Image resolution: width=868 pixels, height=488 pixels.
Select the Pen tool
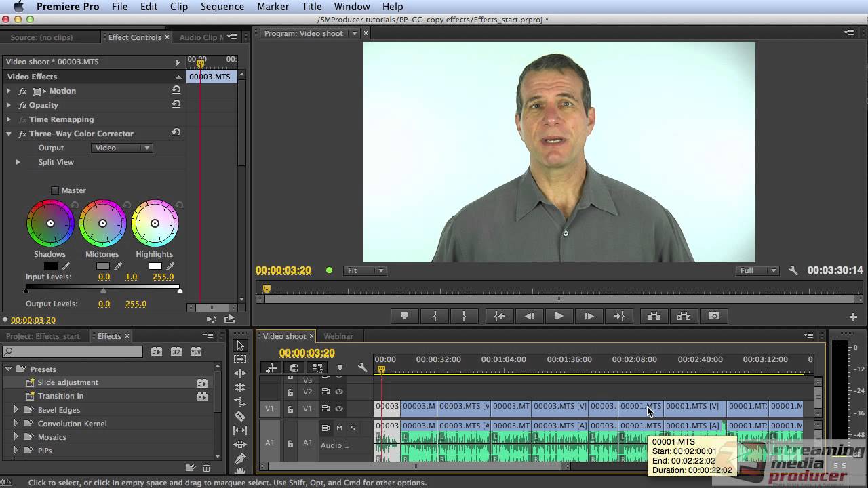pos(240,459)
